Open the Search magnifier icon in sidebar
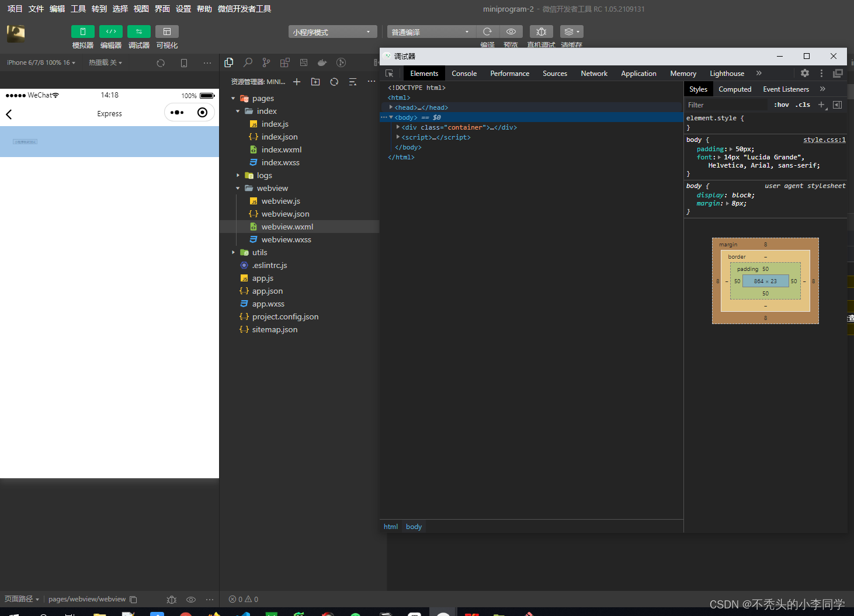854x616 pixels. pos(248,62)
